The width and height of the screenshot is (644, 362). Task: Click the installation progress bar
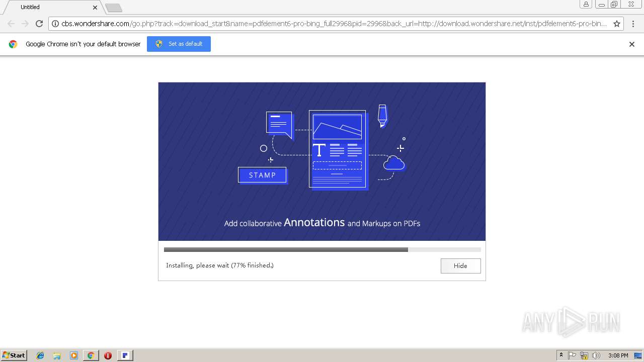(322, 249)
